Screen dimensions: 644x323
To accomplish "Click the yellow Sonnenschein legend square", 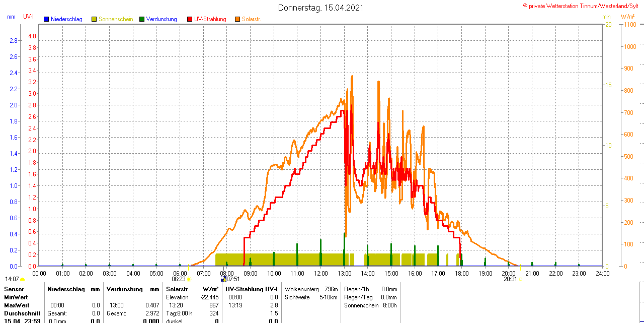I will [x=94, y=19].
